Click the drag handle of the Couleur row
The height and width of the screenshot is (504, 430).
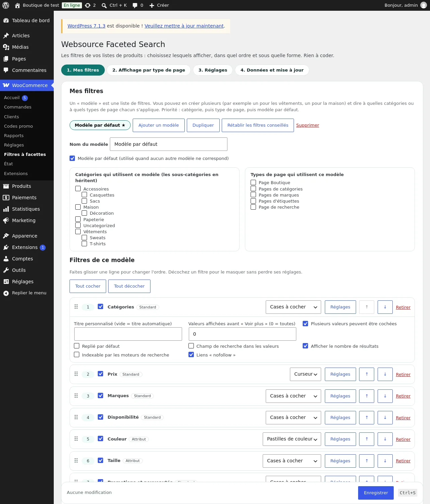[76, 439]
